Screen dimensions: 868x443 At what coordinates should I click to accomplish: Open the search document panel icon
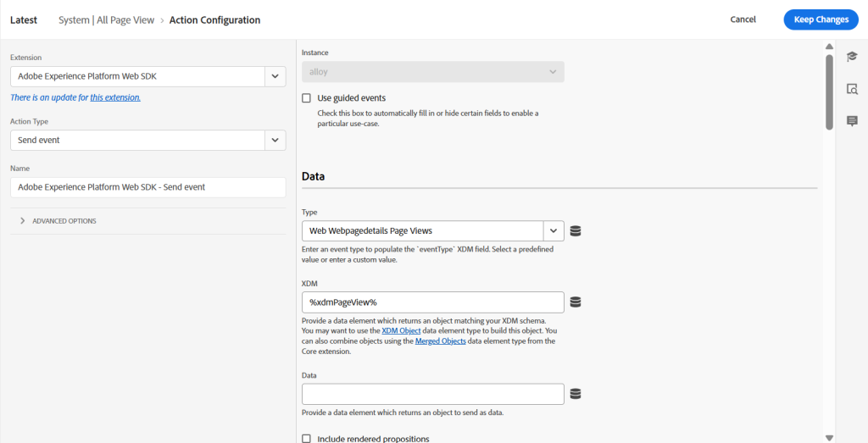point(852,88)
